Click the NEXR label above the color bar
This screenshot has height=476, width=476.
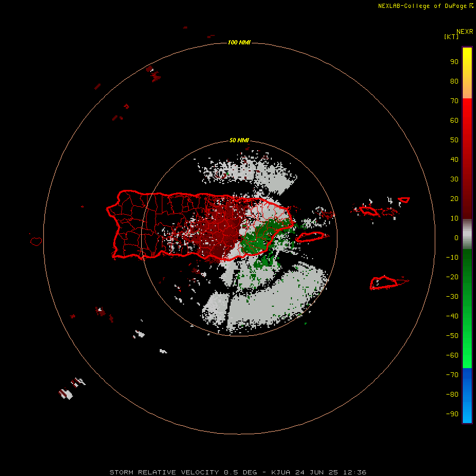coord(465,32)
